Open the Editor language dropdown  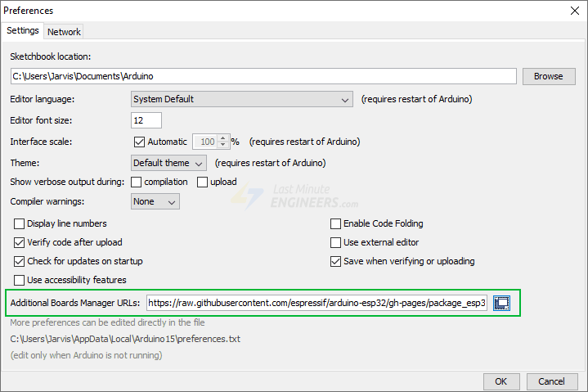(x=242, y=99)
